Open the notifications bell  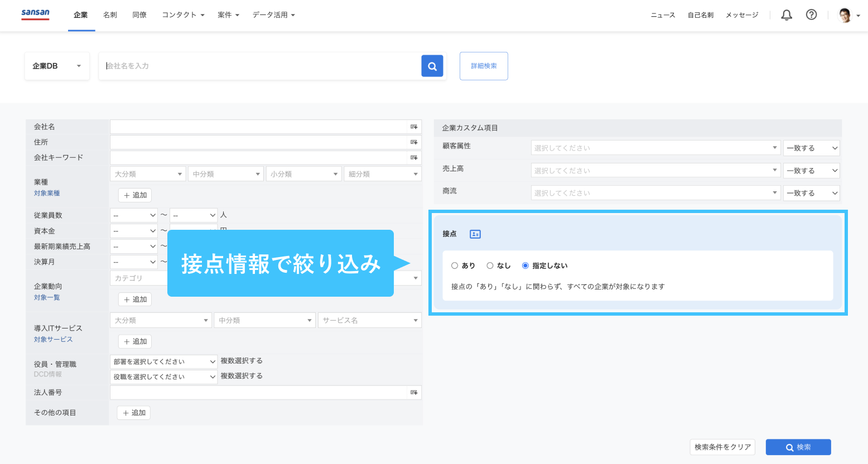tap(787, 15)
